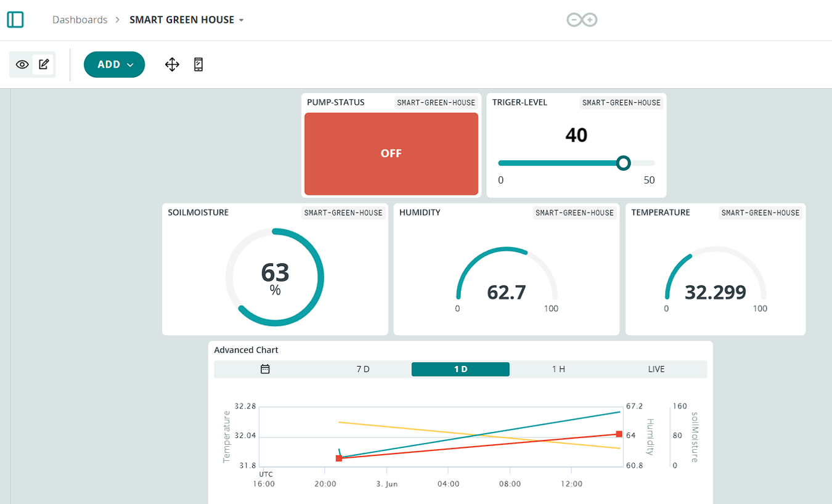
Task: Click the Humidity axis label on chart
Action: point(649,436)
